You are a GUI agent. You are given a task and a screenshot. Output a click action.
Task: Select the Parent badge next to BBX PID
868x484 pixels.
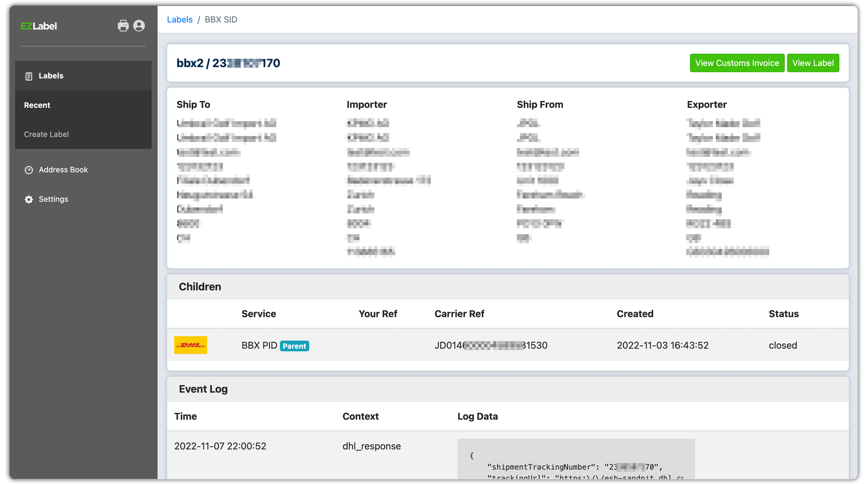click(x=294, y=346)
